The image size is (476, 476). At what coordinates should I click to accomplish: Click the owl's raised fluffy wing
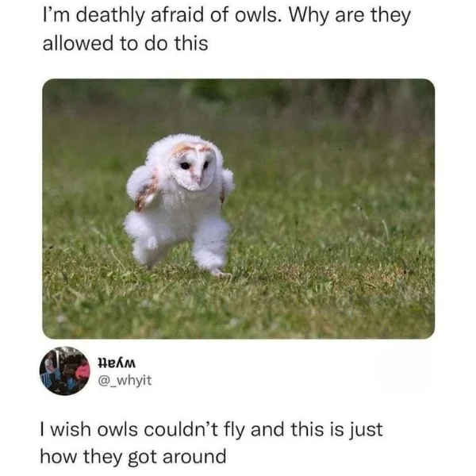coord(143,188)
